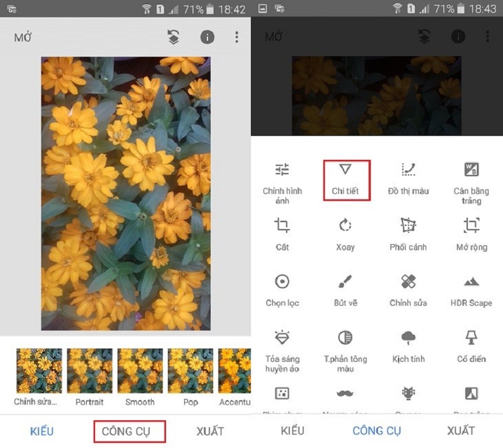Screen dimensions: 503x448
Task: Tap Mở to open an image
Action: point(21,36)
